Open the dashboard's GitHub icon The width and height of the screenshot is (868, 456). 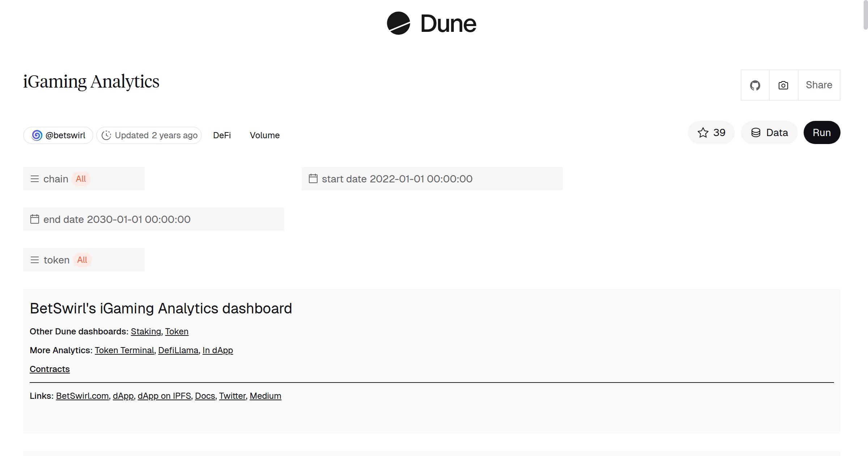click(x=755, y=85)
